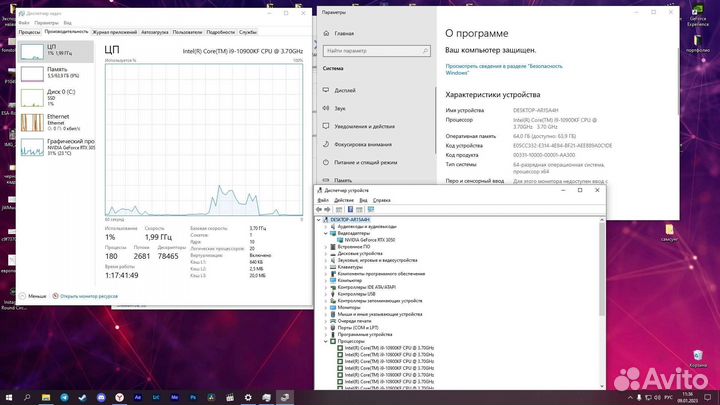Select Память in Task Manager sidebar
Image resolution: width=720 pixels, height=405 pixels.
tap(56, 73)
